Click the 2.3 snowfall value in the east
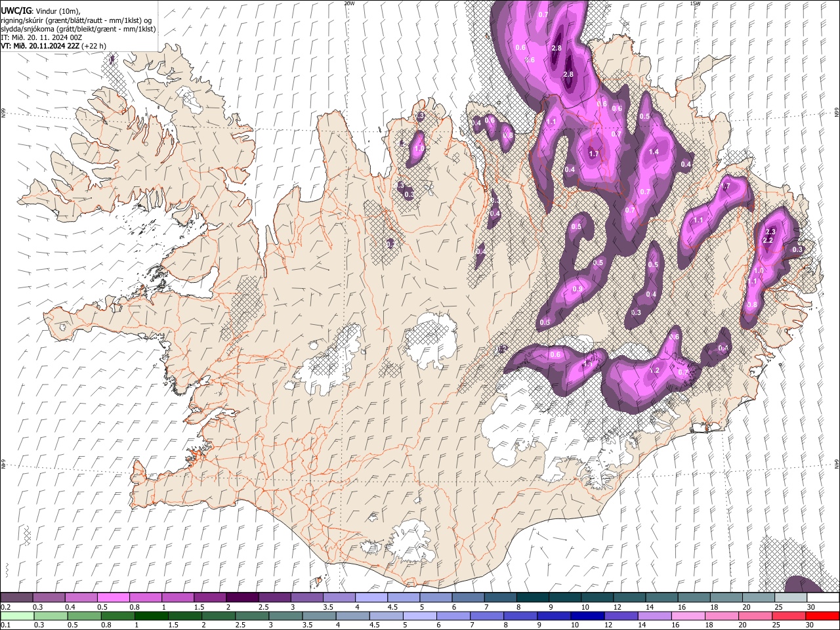Viewport: 840px width, 630px height. (770, 232)
